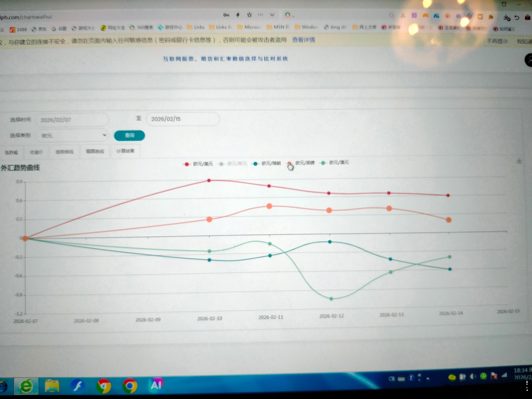The width and height of the screenshot is (532, 399).
Task: Expand the 选择类别 currency dropdown
Action: tap(73, 136)
